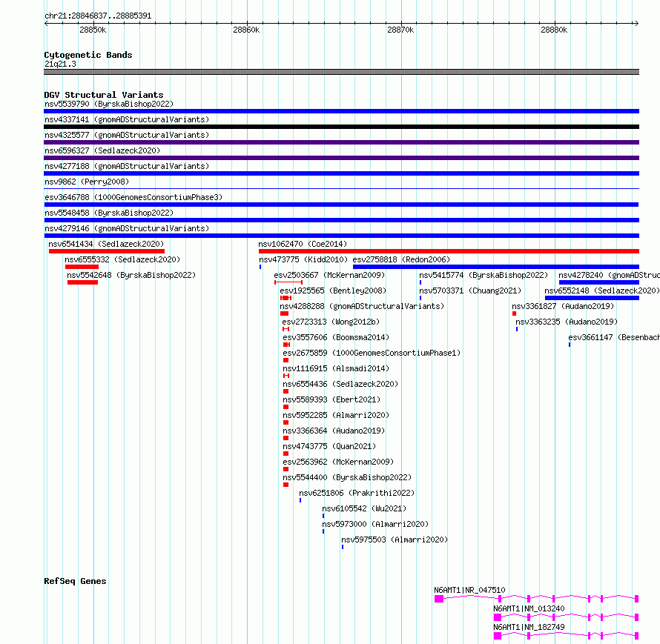Click nsv4288288 gnomAD red block

pyautogui.click(x=284, y=313)
